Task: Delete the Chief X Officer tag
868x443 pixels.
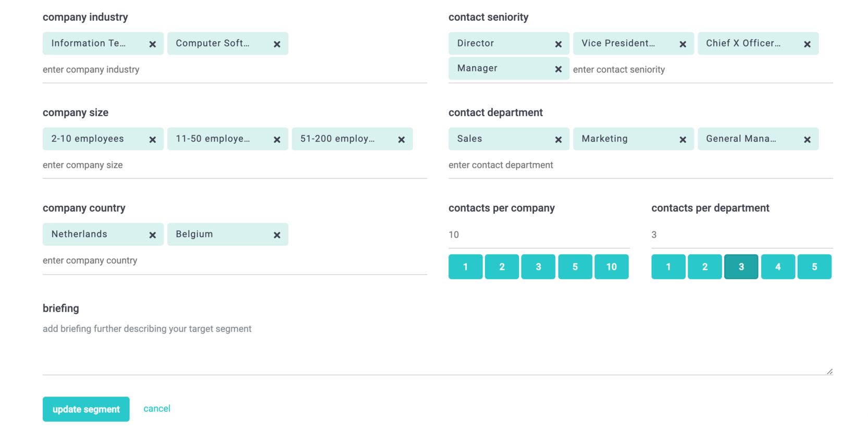Action: click(807, 44)
